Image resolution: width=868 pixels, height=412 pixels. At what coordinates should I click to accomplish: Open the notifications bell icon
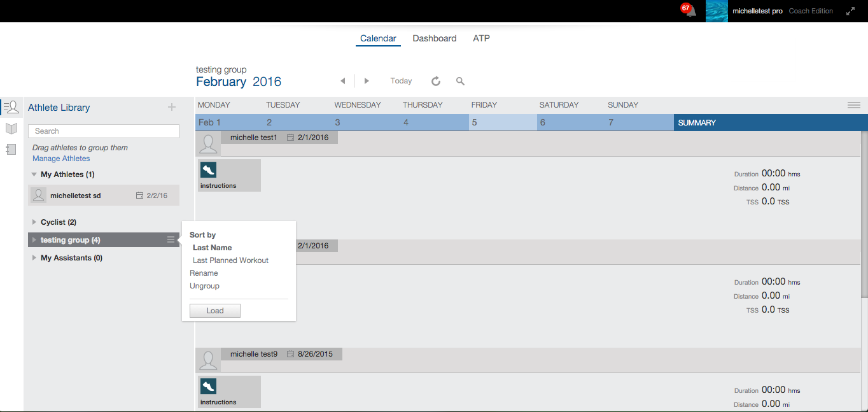coord(690,11)
